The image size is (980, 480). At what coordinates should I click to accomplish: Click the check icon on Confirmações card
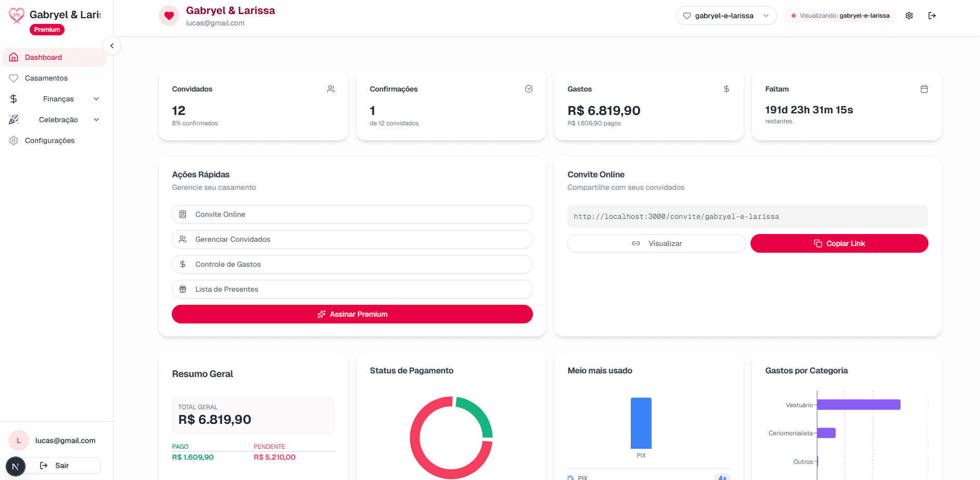tap(529, 89)
